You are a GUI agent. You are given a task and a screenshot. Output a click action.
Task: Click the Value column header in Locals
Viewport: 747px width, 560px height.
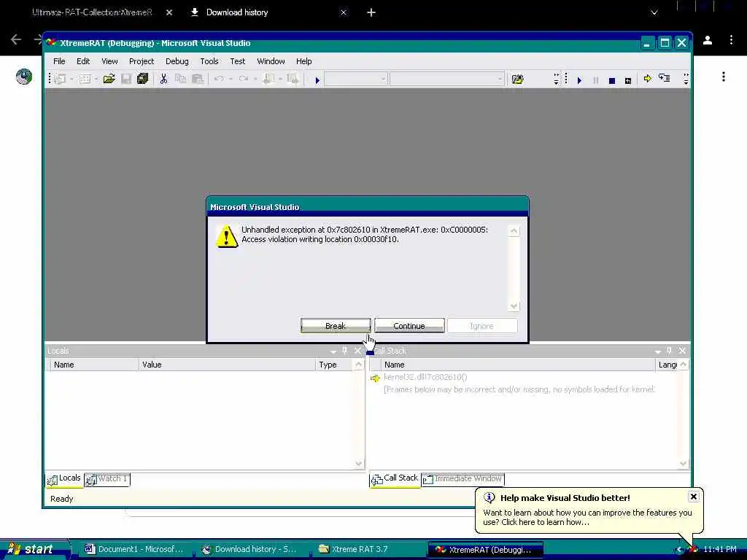click(x=228, y=365)
